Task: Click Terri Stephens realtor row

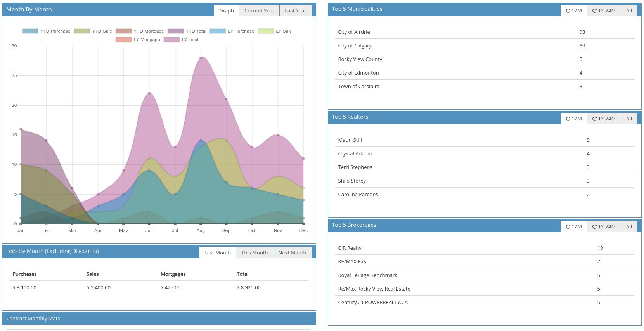Action: coord(485,167)
